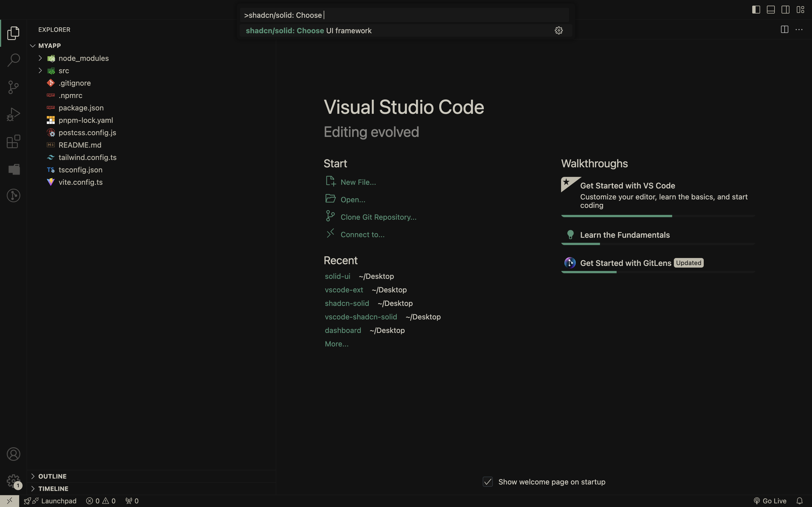Click the Accounts icon in activity bar
The height and width of the screenshot is (507, 812).
tap(14, 454)
